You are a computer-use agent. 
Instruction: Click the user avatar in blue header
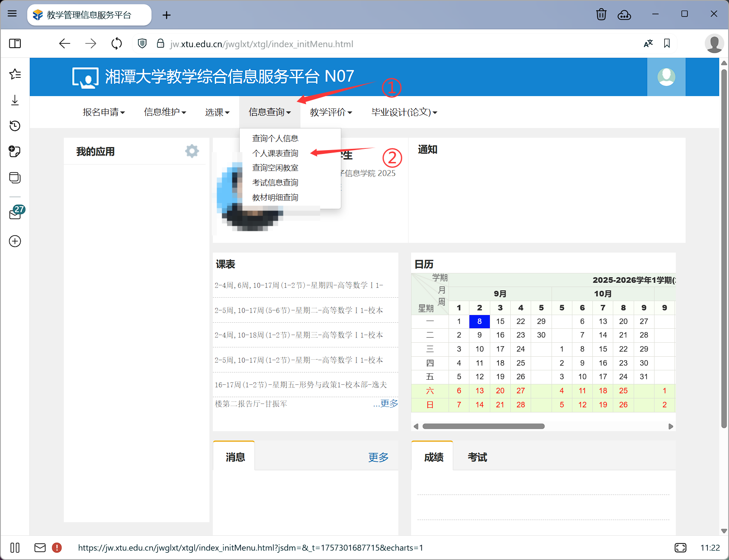coord(666,77)
